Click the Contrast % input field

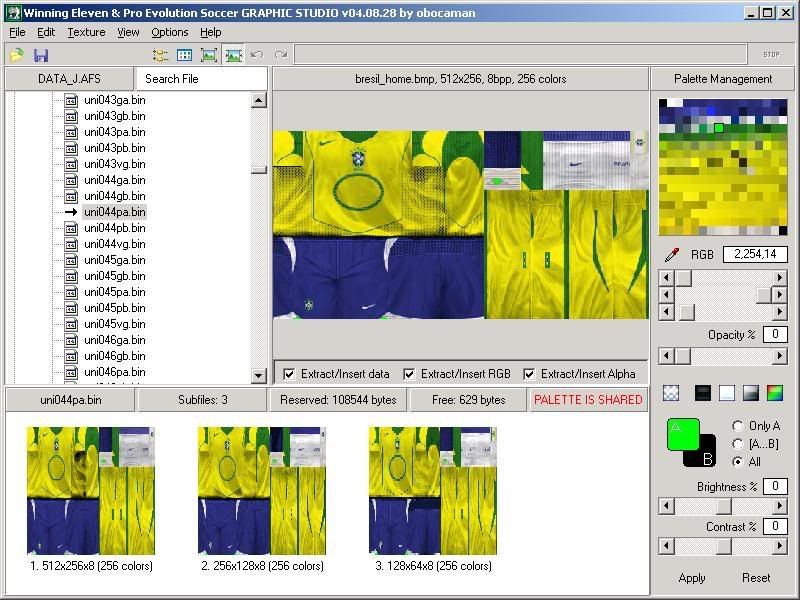tap(774, 526)
